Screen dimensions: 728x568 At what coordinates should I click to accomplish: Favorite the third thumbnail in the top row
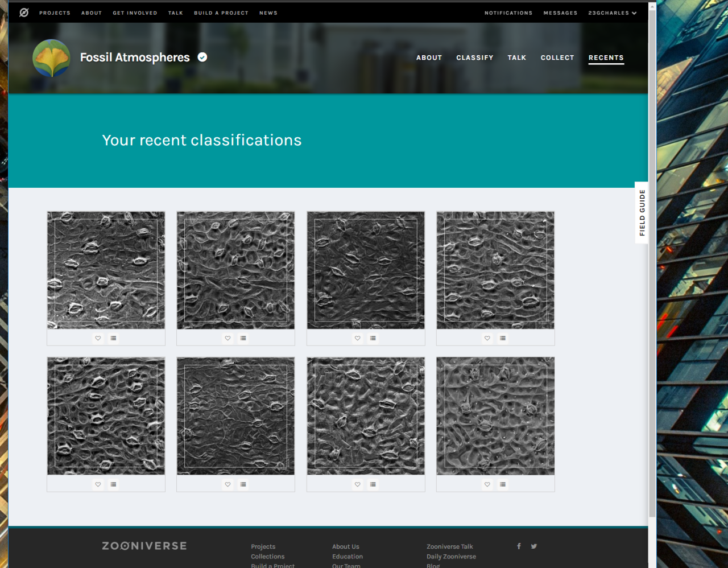click(x=357, y=338)
